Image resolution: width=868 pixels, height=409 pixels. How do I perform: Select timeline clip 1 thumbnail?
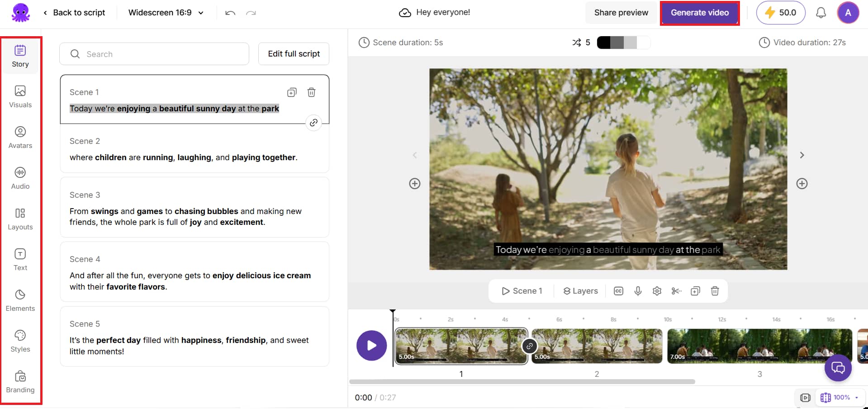point(461,346)
